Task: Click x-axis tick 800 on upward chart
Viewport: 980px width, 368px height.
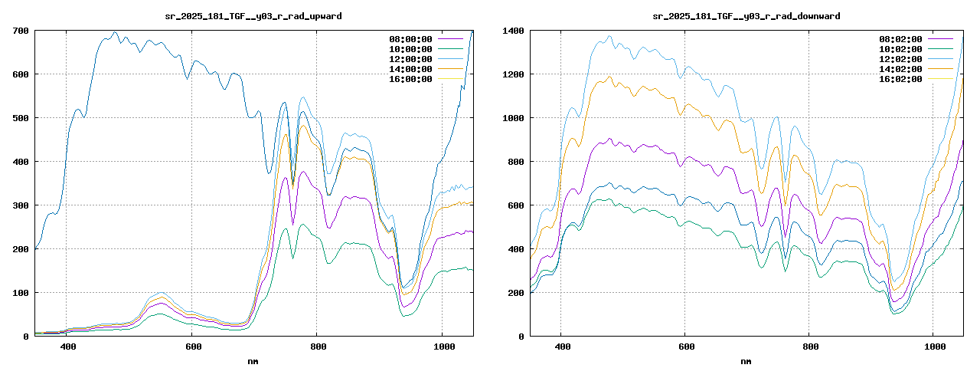Action: (x=317, y=347)
